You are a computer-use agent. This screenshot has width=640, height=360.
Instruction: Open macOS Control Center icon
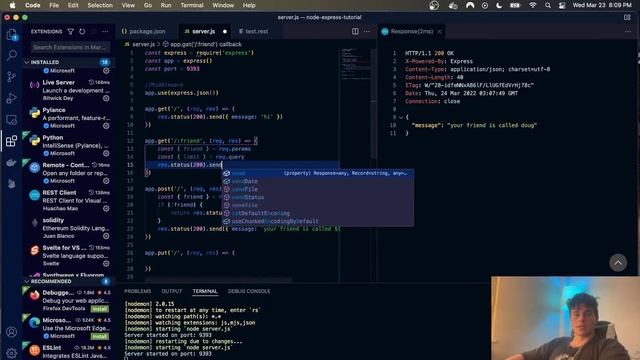tap(562, 5)
